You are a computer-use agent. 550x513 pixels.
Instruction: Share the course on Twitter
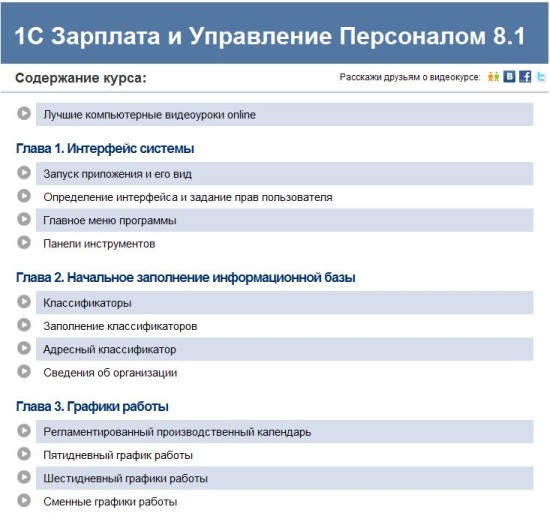pos(541,76)
